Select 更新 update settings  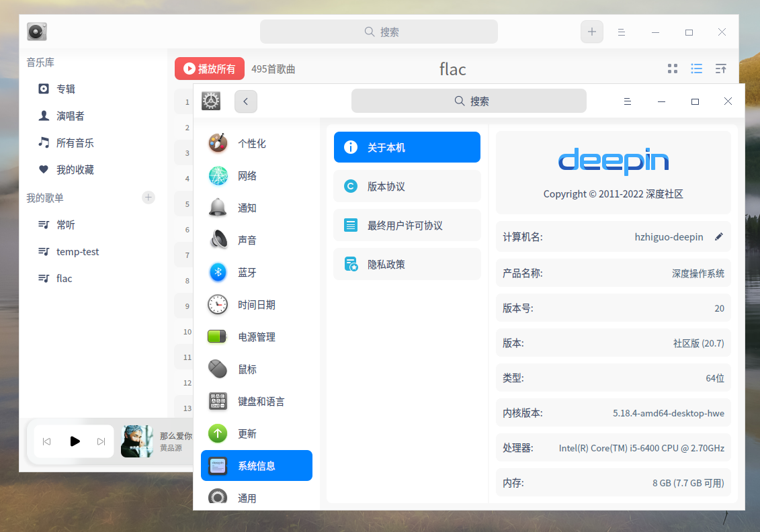tap(246, 433)
